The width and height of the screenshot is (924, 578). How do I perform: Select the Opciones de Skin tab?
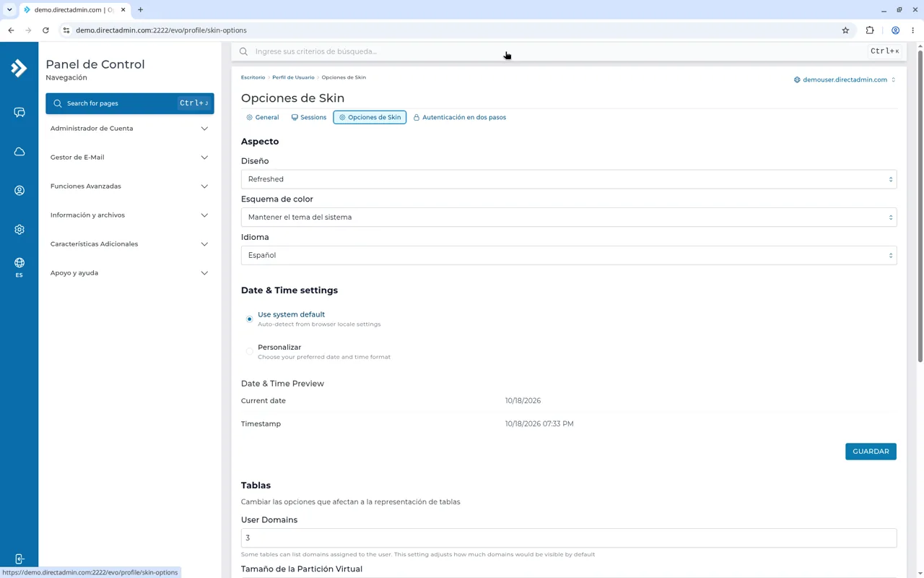370,117
